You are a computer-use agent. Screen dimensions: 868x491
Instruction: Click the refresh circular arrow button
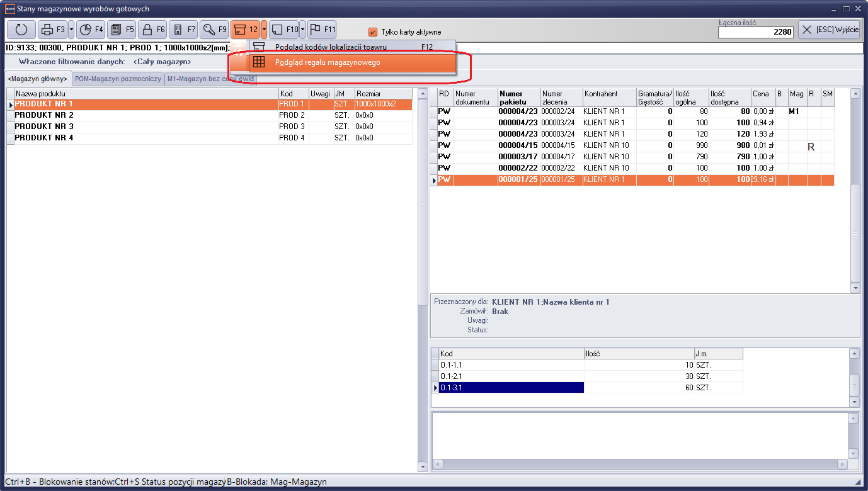[x=21, y=30]
